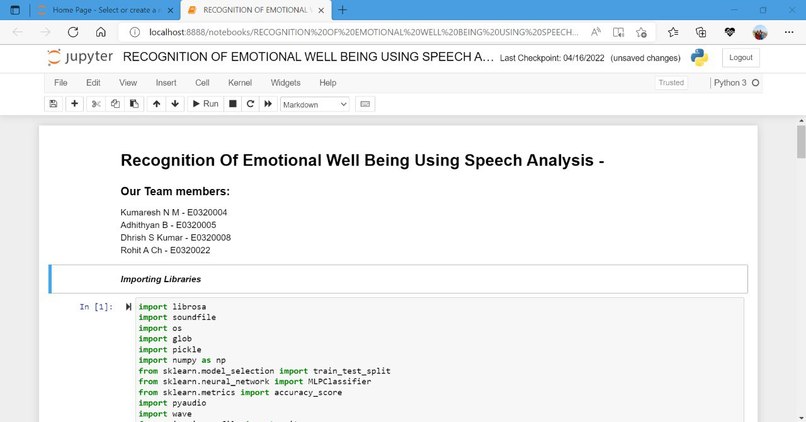Open the command palette keyboard icon
The height and width of the screenshot is (422, 806).
tap(365, 104)
